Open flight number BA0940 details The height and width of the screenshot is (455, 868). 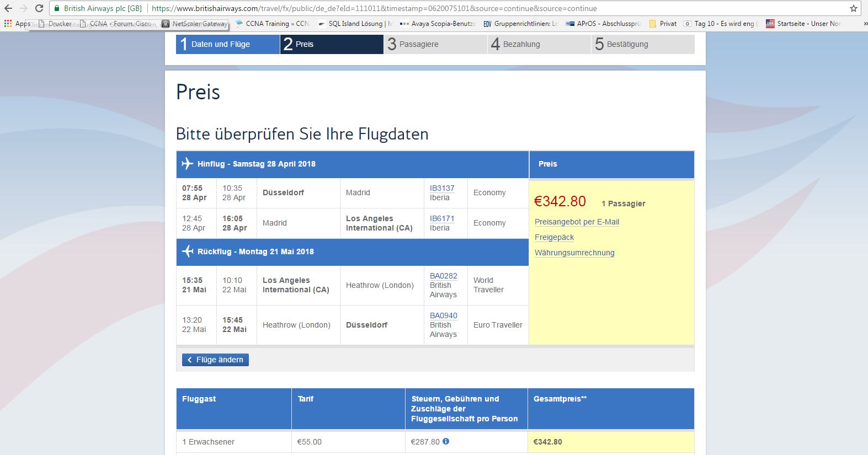pyautogui.click(x=443, y=315)
